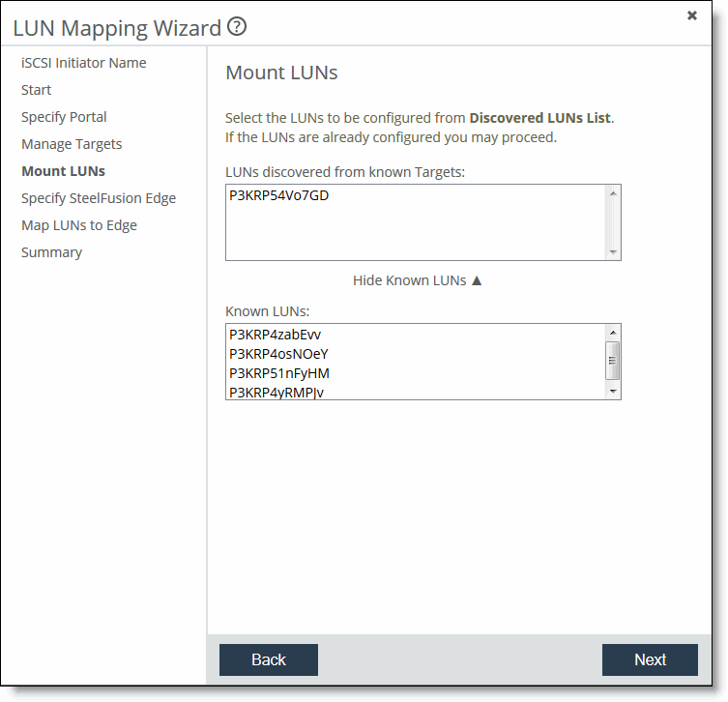Proceed with the Next button
Viewport: 728px width, 702px height.
(x=650, y=659)
